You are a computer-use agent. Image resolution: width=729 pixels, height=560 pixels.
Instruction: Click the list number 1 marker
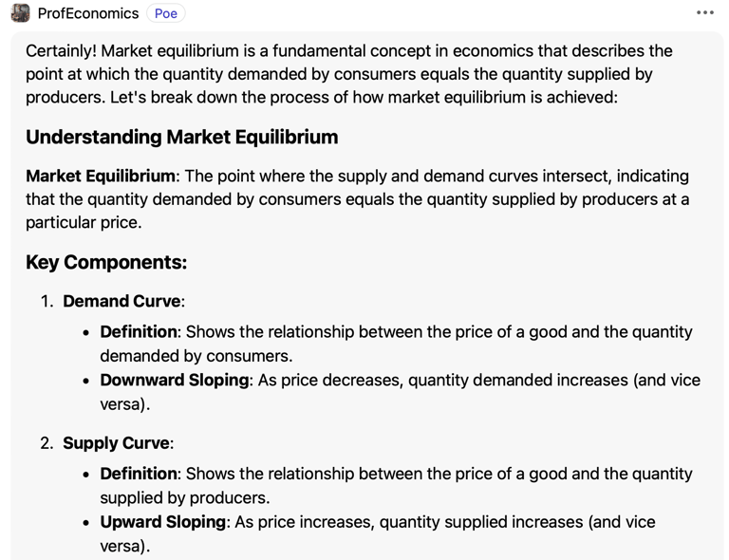(x=47, y=301)
